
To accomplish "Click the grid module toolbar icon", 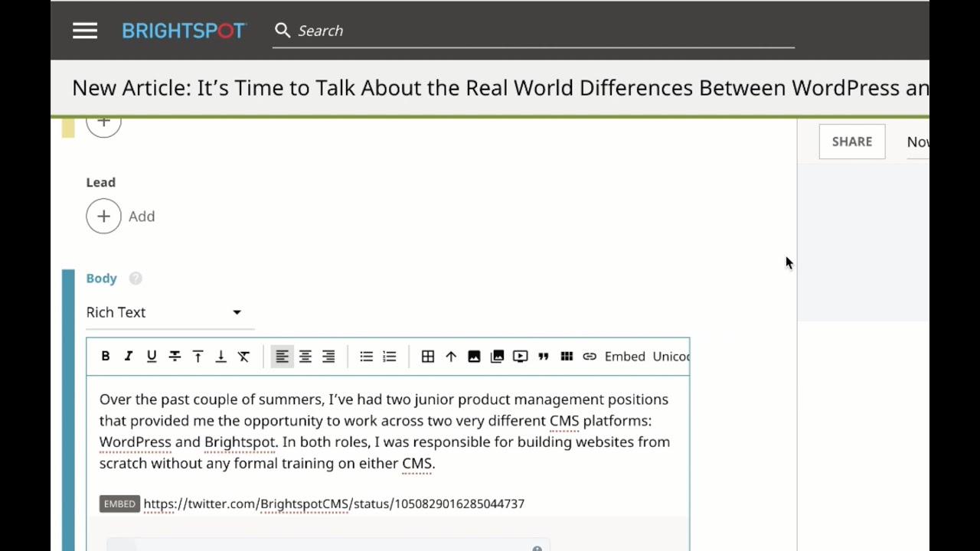I will pos(567,357).
